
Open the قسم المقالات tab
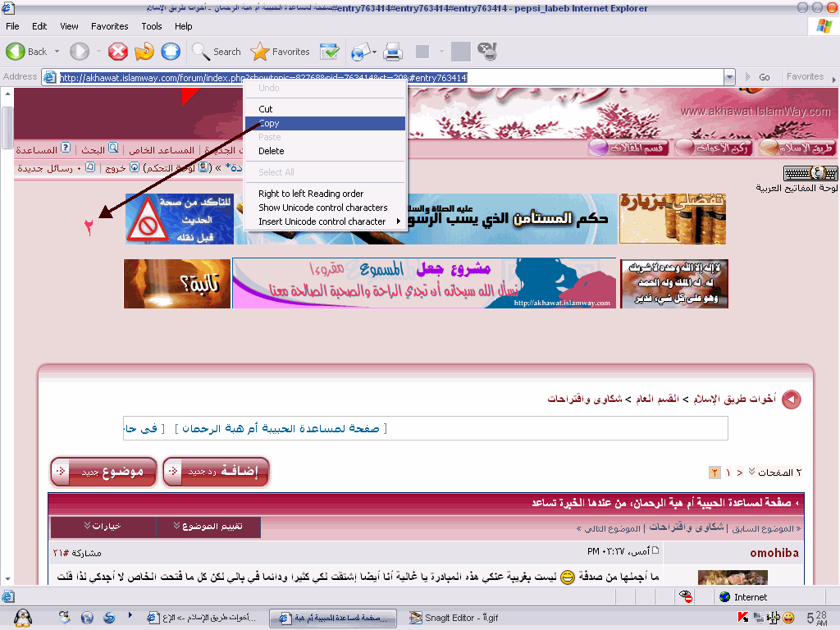pos(628,147)
